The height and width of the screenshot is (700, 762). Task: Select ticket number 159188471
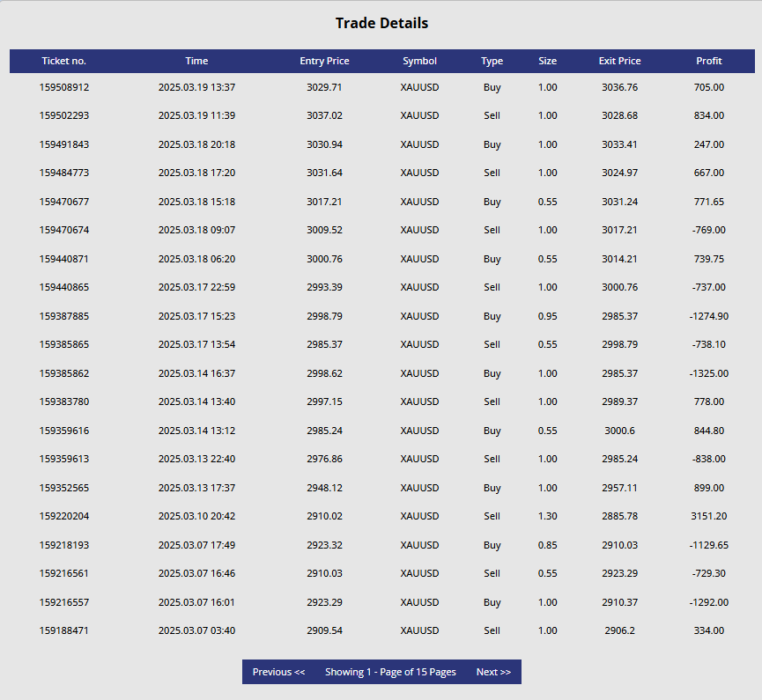[x=64, y=631]
